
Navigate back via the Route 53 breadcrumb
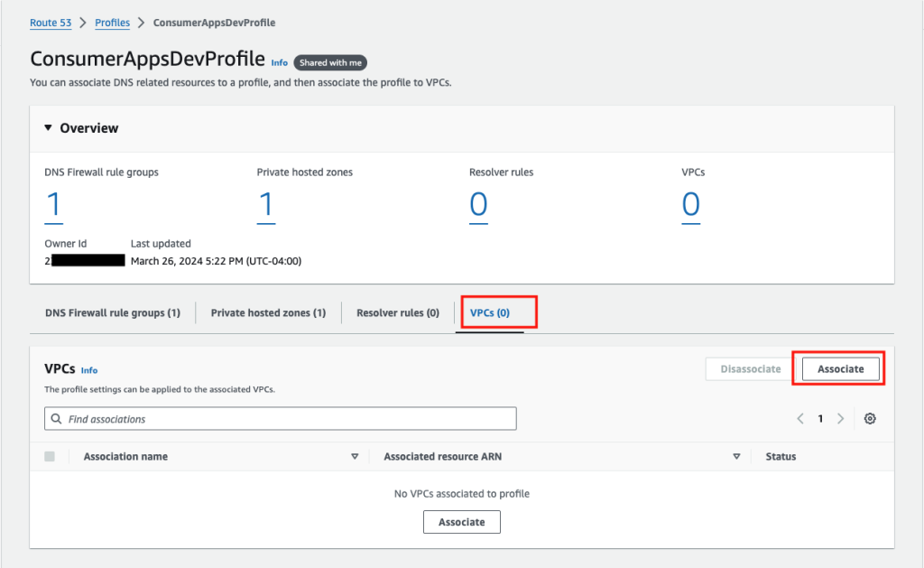51,23
